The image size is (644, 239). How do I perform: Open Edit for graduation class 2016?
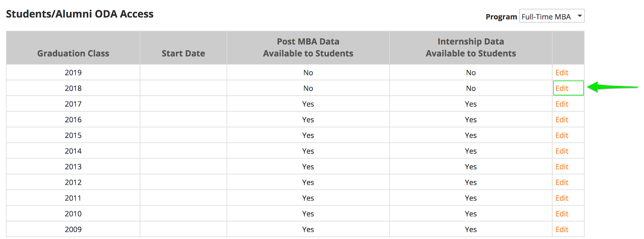pos(561,120)
